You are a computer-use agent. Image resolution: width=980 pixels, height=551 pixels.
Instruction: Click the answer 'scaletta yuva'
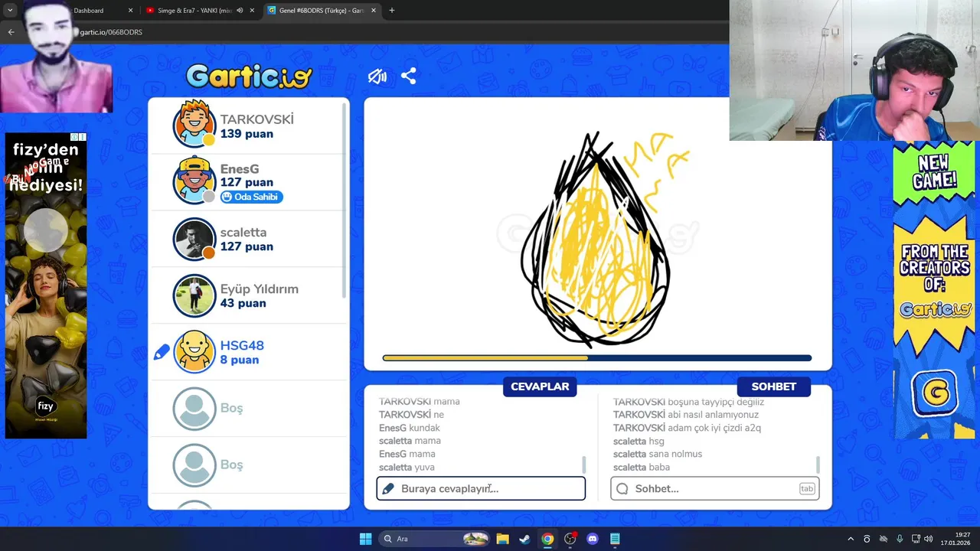tap(407, 468)
